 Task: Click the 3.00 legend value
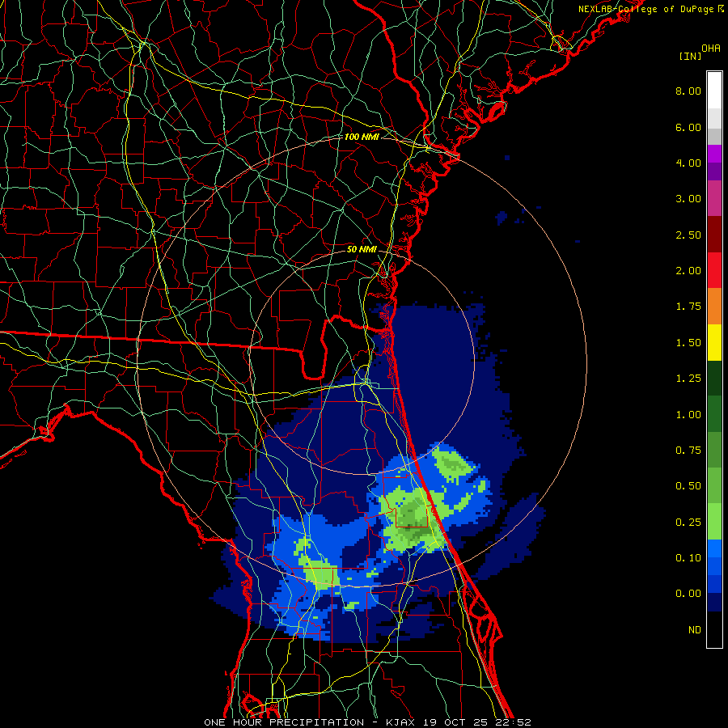click(x=688, y=199)
